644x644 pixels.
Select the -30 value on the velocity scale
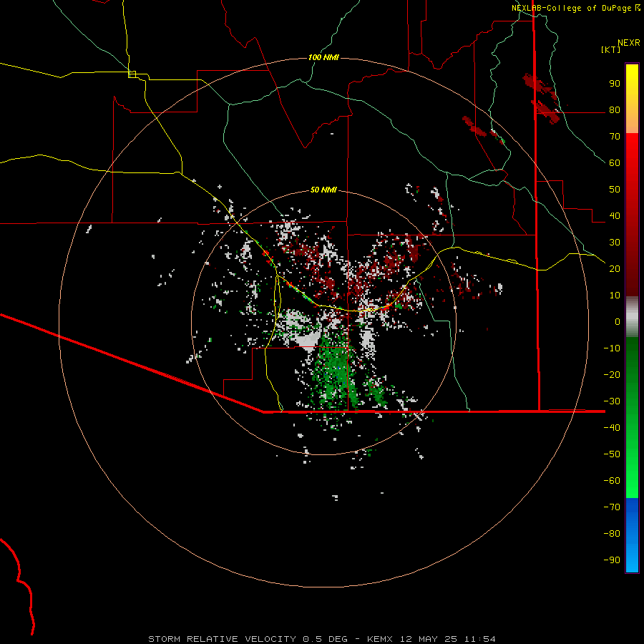612,401
